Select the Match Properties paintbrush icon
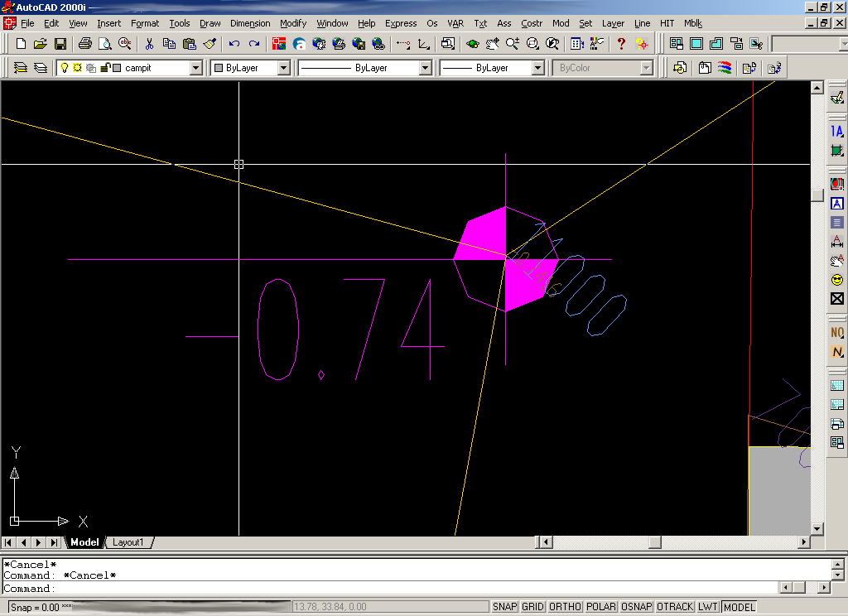 click(x=210, y=43)
